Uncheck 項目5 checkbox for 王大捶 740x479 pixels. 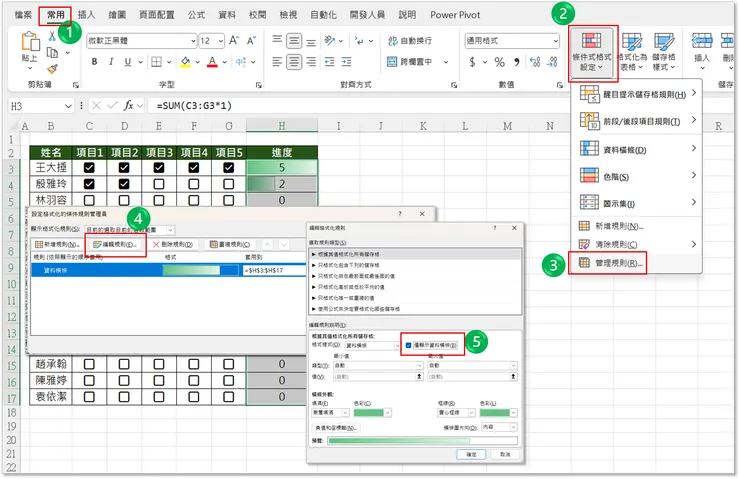pyautogui.click(x=229, y=168)
